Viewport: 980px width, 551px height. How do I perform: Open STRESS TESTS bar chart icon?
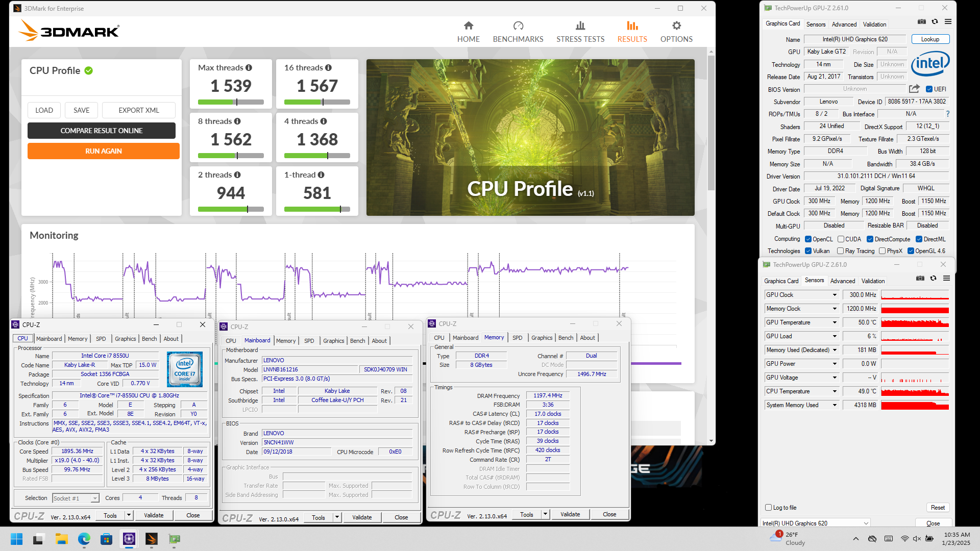580,26
